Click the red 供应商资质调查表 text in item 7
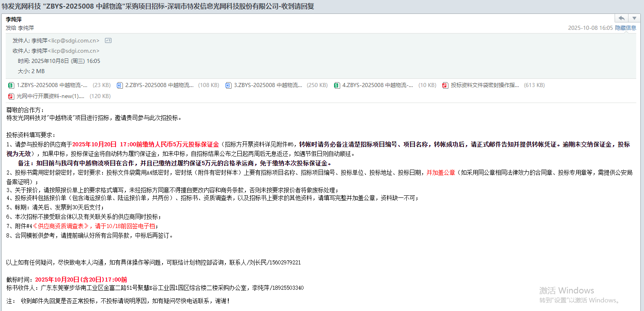The image size is (644, 311). pyautogui.click(x=60, y=226)
